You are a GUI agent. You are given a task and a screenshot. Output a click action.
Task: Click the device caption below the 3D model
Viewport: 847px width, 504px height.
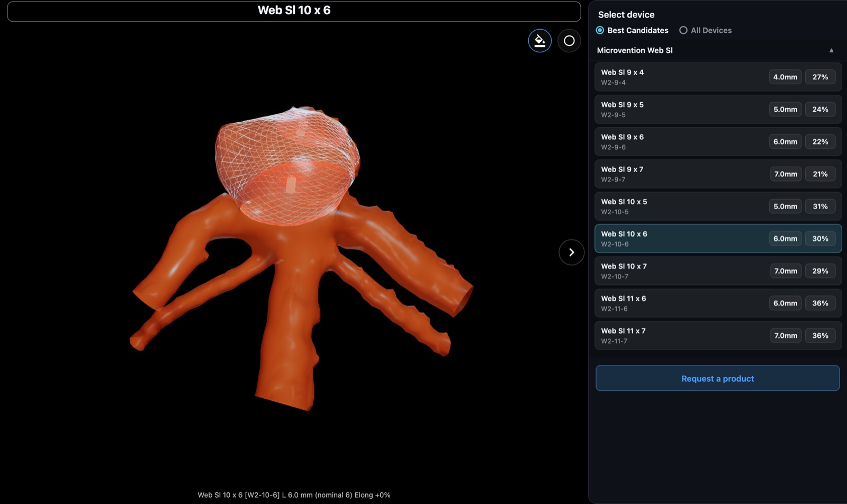point(294,495)
